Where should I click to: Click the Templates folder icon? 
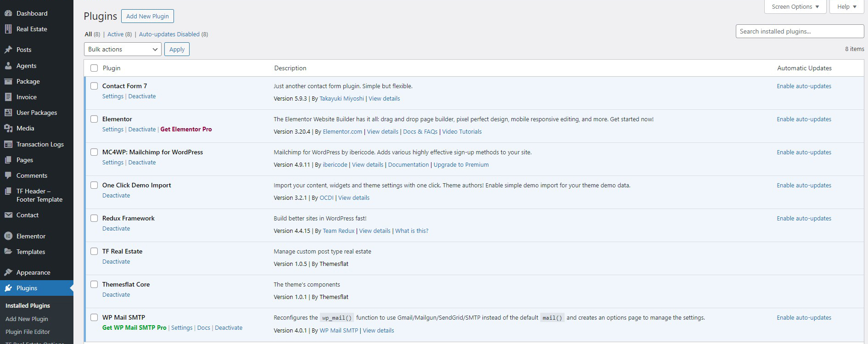click(x=8, y=252)
